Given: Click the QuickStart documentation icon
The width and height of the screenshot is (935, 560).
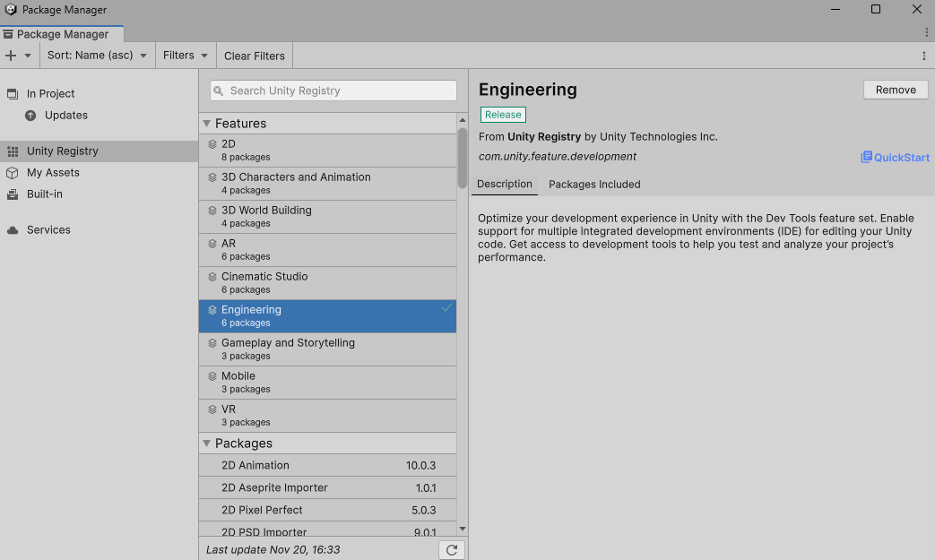Looking at the screenshot, I should click(866, 158).
